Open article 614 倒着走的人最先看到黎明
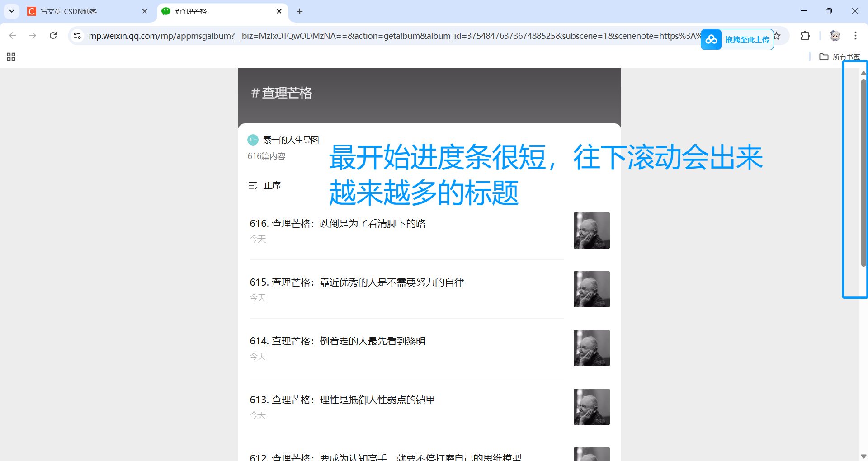The width and height of the screenshot is (868, 461). pyautogui.click(x=338, y=341)
